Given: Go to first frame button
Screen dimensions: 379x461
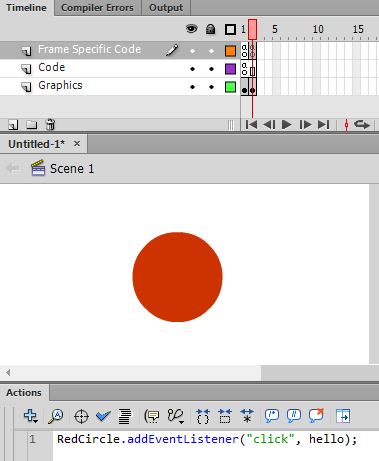Looking at the screenshot, I should [x=251, y=125].
